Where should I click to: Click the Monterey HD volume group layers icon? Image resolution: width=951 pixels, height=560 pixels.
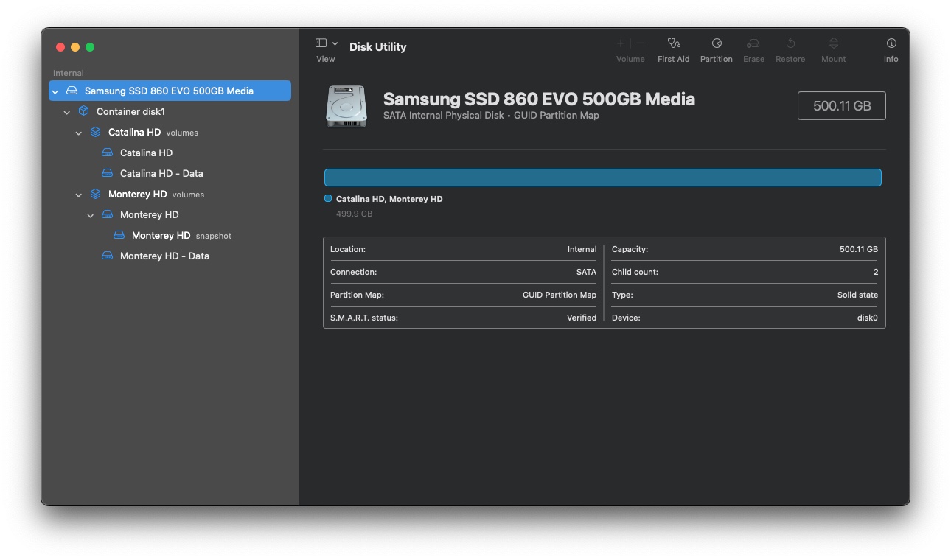[x=95, y=194]
